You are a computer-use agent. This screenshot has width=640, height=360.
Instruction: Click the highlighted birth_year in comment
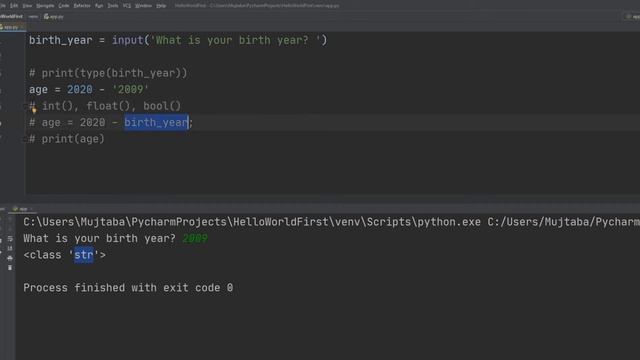pos(156,122)
